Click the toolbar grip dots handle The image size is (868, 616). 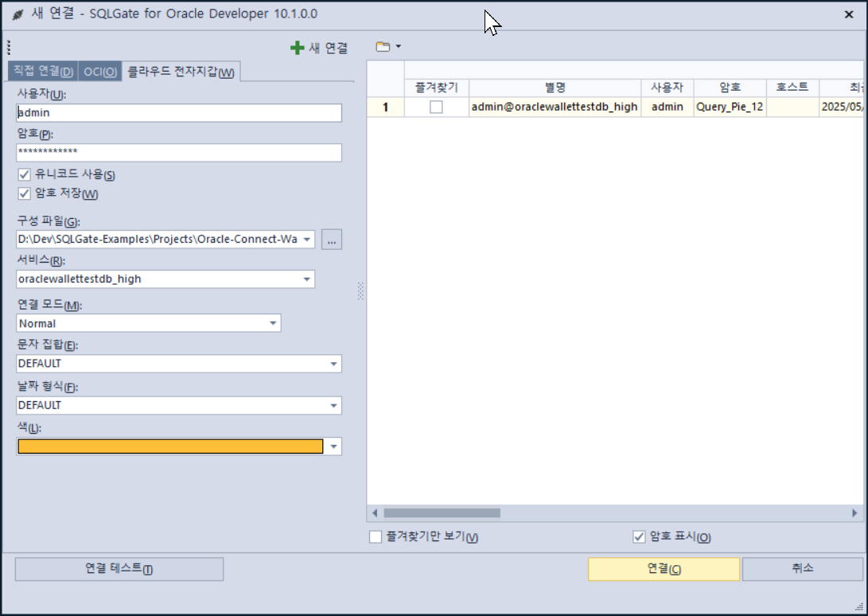pos(9,48)
